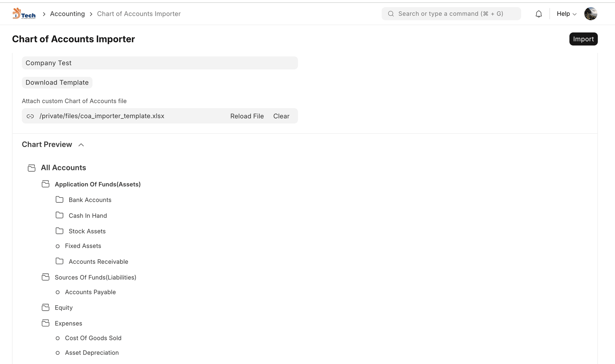Click the Bank Accounts folder icon
This screenshot has height=364, width=615.
59,200
